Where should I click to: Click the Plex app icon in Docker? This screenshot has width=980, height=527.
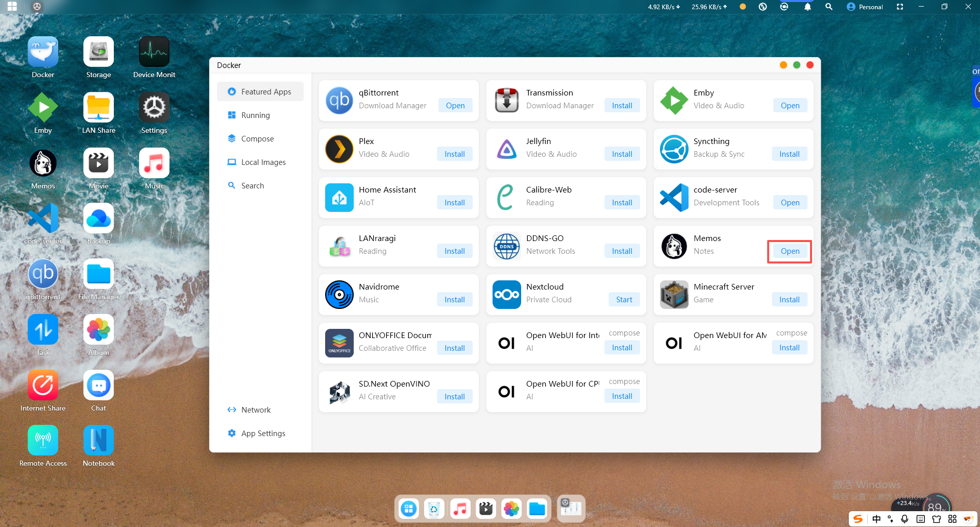(x=339, y=149)
